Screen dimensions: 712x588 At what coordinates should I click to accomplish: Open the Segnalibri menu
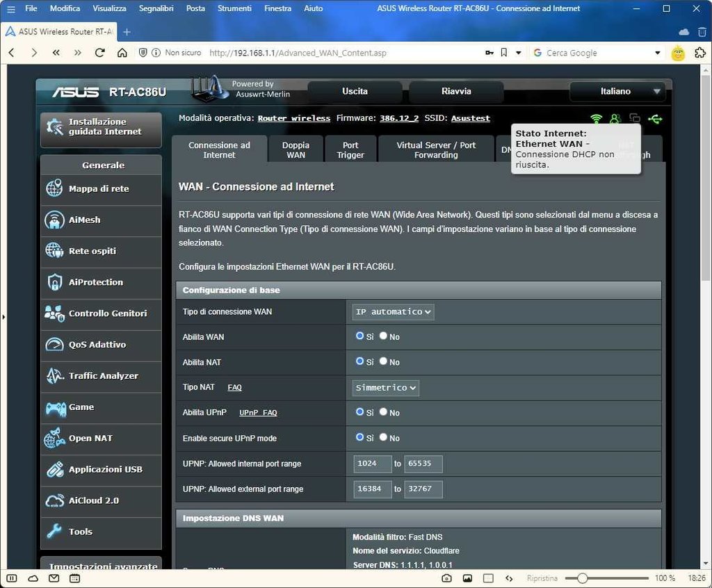coord(156,8)
